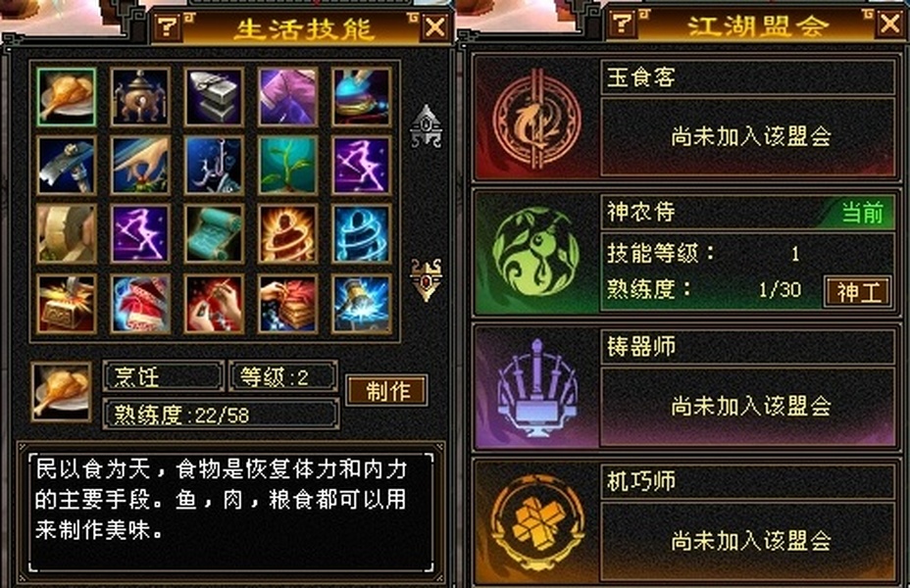Select the fiery meditation figure icon

coord(287,233)
